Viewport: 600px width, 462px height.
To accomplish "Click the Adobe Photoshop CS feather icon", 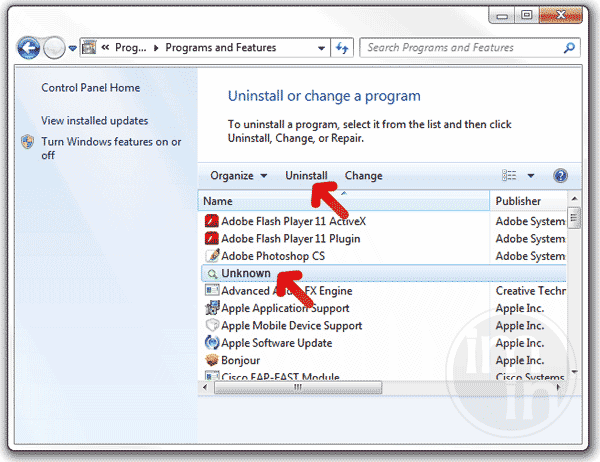I will click(212, 255).
